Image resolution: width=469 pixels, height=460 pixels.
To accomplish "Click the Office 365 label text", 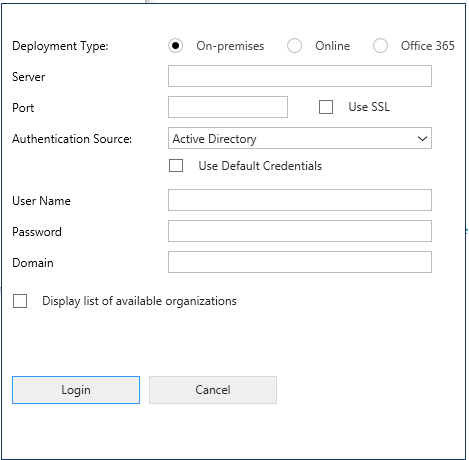I will tap(428, 46).
